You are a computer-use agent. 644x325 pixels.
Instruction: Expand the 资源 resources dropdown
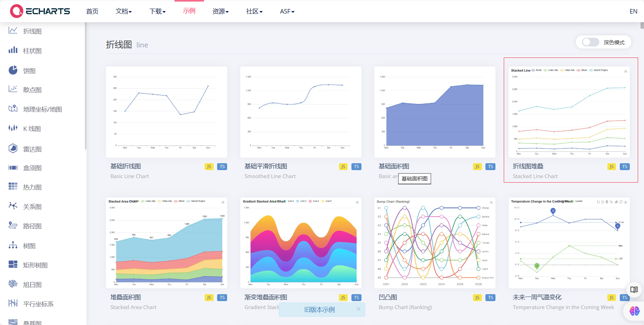click(220, 11)
